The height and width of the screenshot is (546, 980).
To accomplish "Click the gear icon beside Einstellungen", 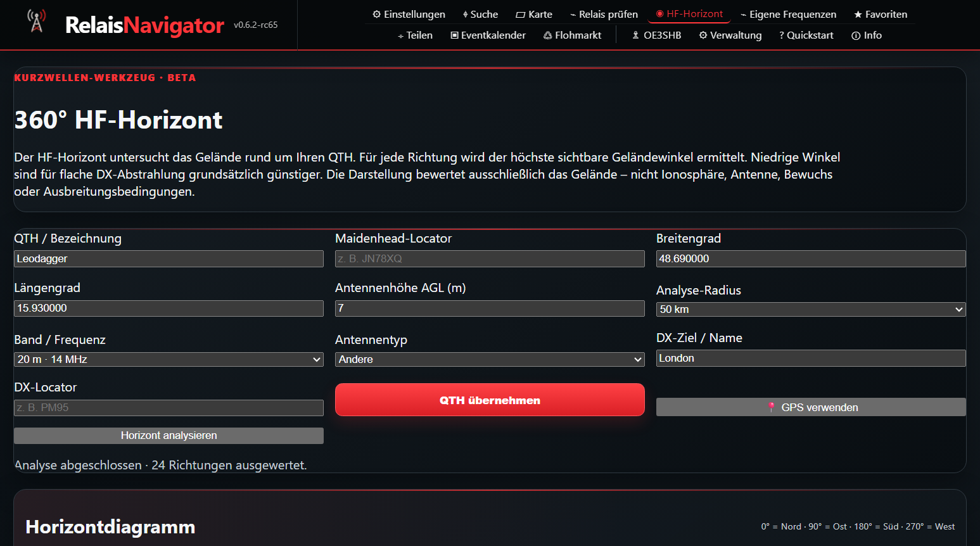I will (x=377, y=15).
